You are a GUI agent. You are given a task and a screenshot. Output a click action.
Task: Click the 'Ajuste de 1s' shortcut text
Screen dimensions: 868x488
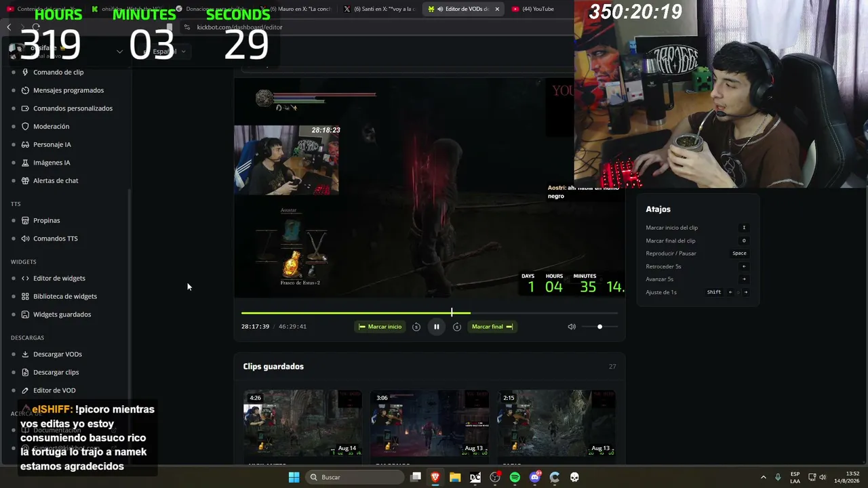(x=661, y=292)
